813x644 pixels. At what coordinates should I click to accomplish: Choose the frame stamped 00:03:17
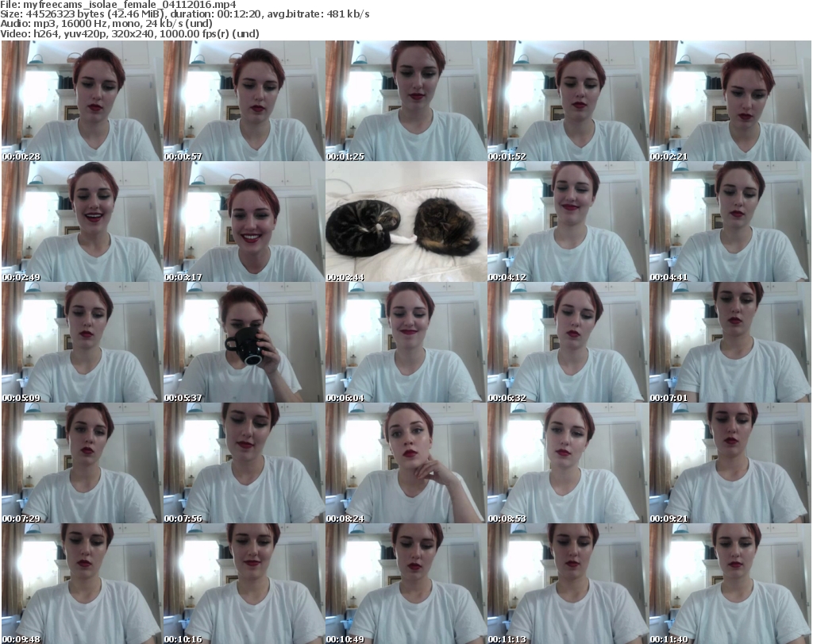point(244,222)
